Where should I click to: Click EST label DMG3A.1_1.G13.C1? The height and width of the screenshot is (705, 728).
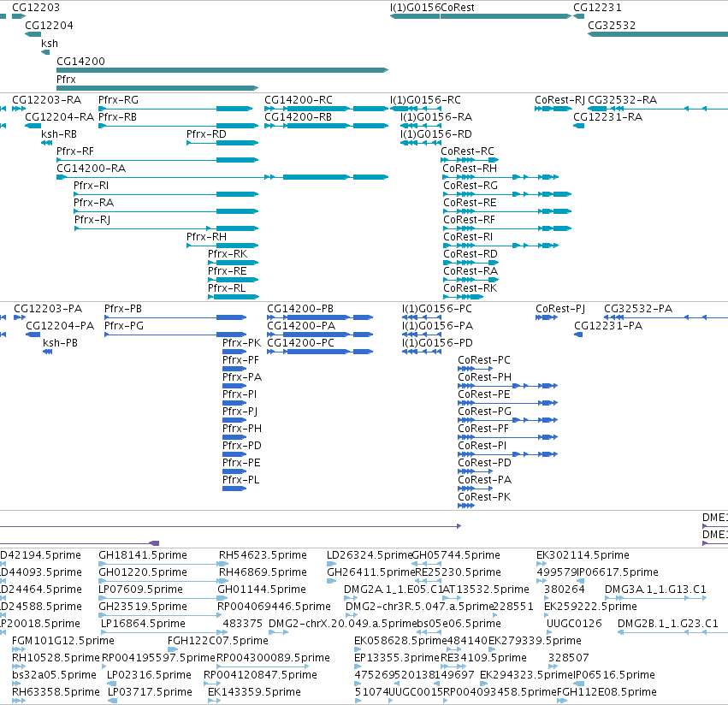tap(655, 589)
